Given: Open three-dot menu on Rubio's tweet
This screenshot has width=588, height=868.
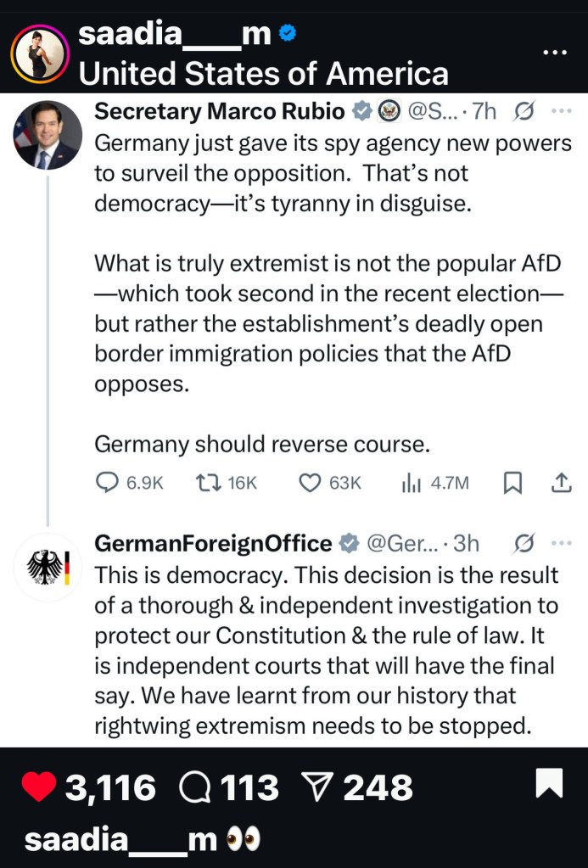Looking at the screenshot, I should 561,112.
